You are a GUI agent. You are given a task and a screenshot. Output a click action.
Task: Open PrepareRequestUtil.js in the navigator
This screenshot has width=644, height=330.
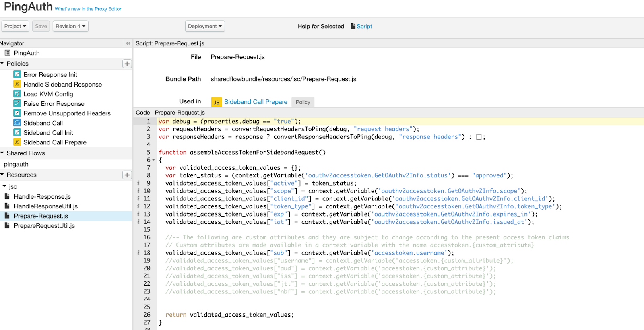click(x=44, y=225)
